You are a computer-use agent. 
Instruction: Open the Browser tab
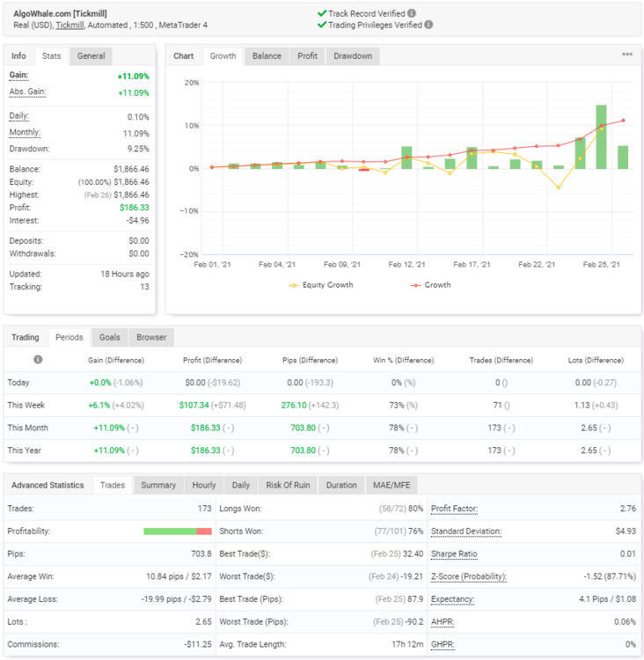151,337
